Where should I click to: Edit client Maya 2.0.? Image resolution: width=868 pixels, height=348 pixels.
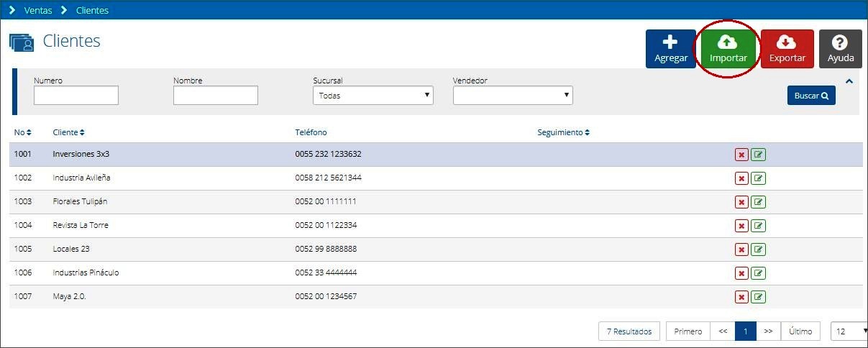[x=758, y=297]
